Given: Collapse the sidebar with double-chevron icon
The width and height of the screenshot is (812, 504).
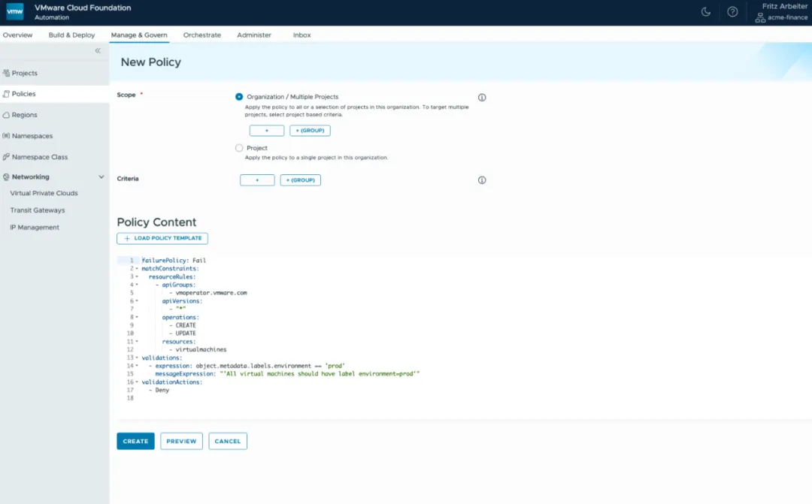Looking at the screenshot, I should click(x=98, y=50).
